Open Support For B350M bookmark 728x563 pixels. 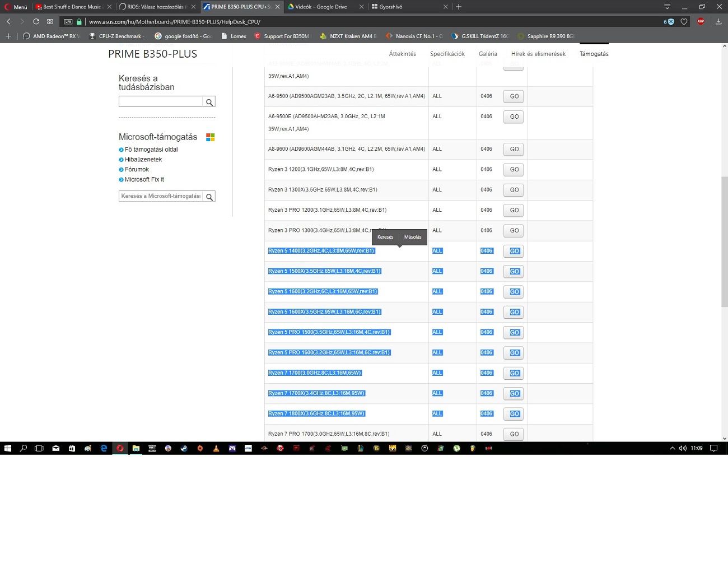(x=282, y=36)
